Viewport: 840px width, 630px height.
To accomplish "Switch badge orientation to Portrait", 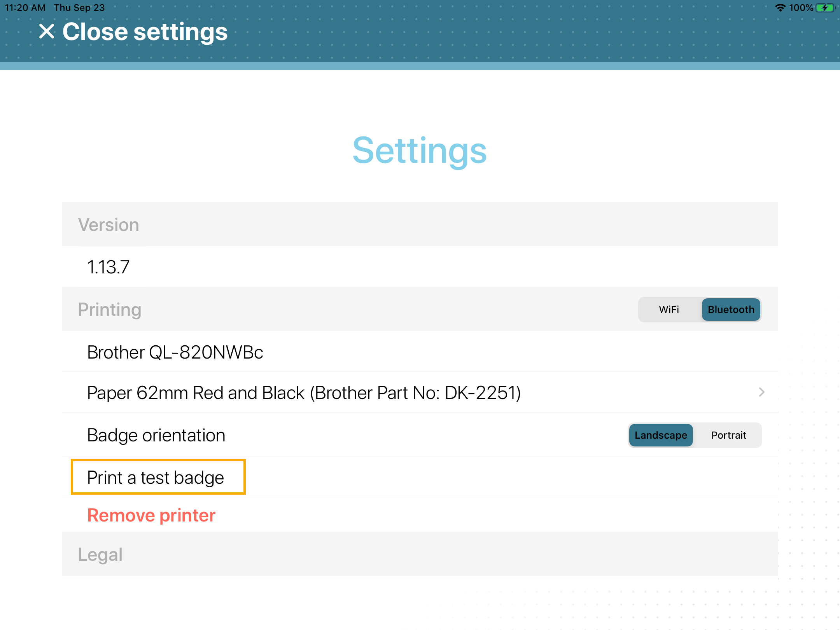I will click(x=728, y=435).
